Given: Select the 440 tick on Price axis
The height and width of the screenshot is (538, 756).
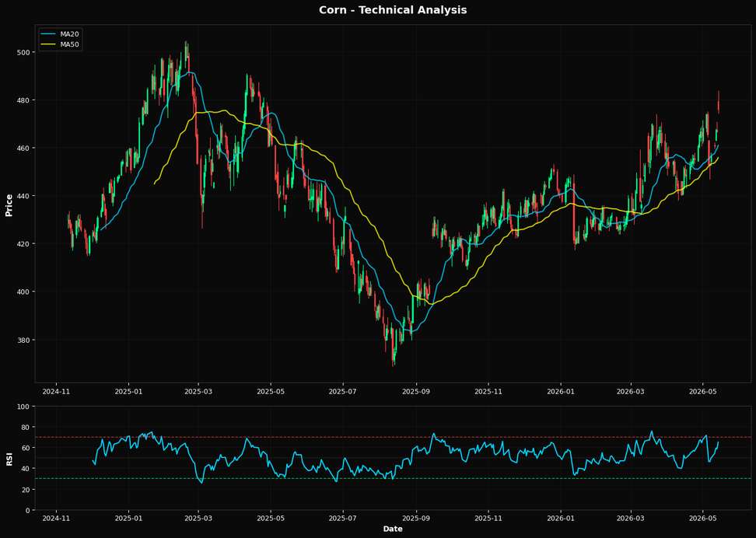Looking at the screenshot, I should [x=25, y=196].
